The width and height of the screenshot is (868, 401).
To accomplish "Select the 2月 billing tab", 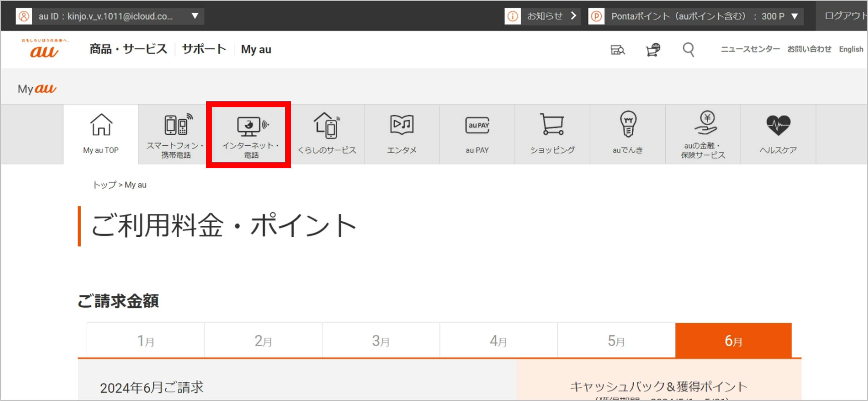I will [x=264, y=340].
